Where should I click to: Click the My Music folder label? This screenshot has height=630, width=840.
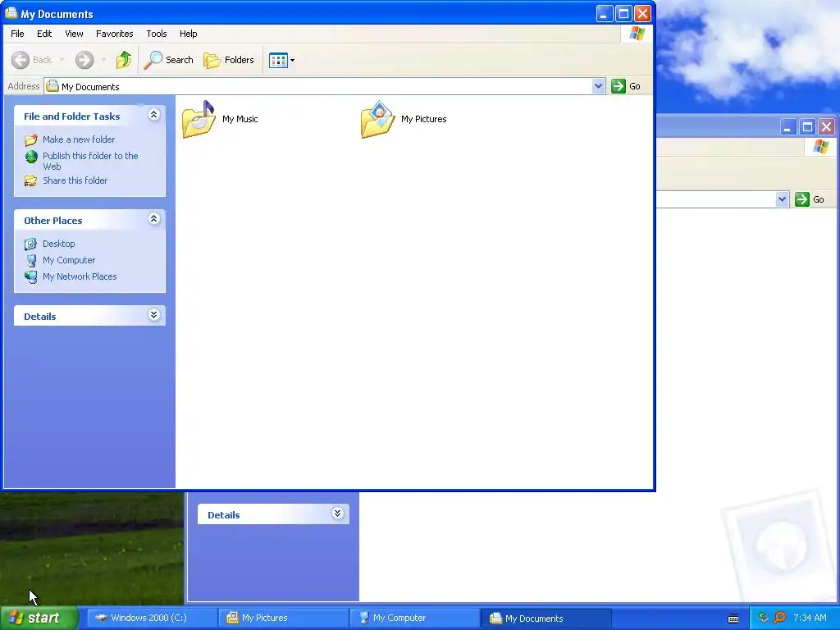coord(240,119)
